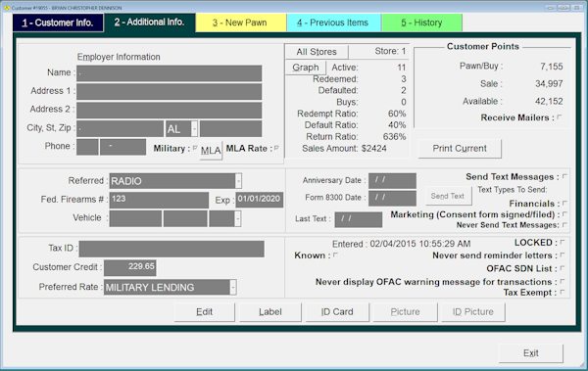Enable Send Text Messages checkbox
Screen dimensions: 588x371
point(564,176)
